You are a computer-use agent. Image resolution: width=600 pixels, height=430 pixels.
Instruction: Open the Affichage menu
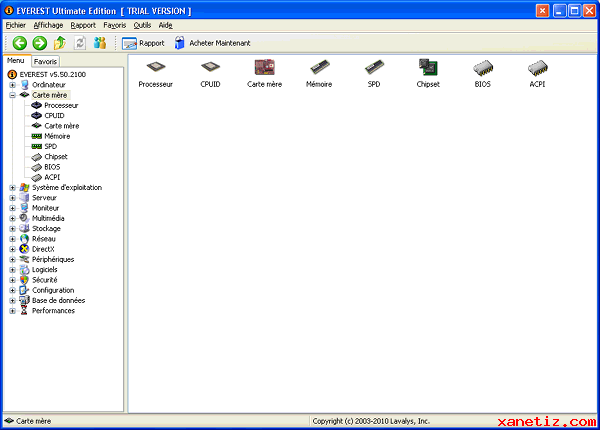(x=48, y=25)
